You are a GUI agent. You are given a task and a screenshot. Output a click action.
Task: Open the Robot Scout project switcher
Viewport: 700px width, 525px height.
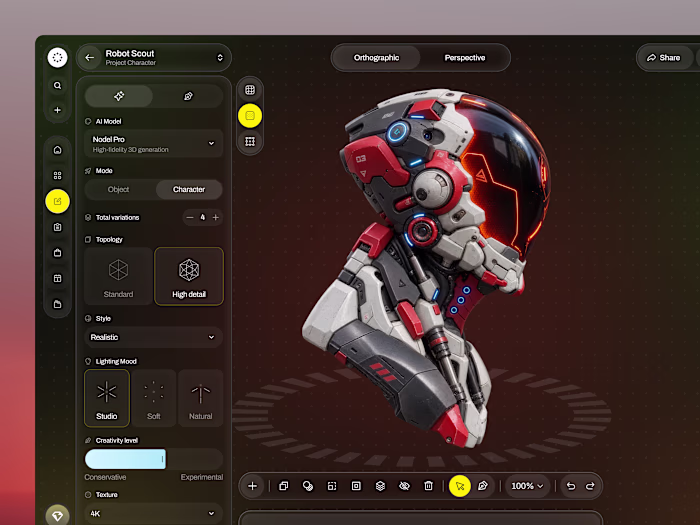(x=220, y=58)
